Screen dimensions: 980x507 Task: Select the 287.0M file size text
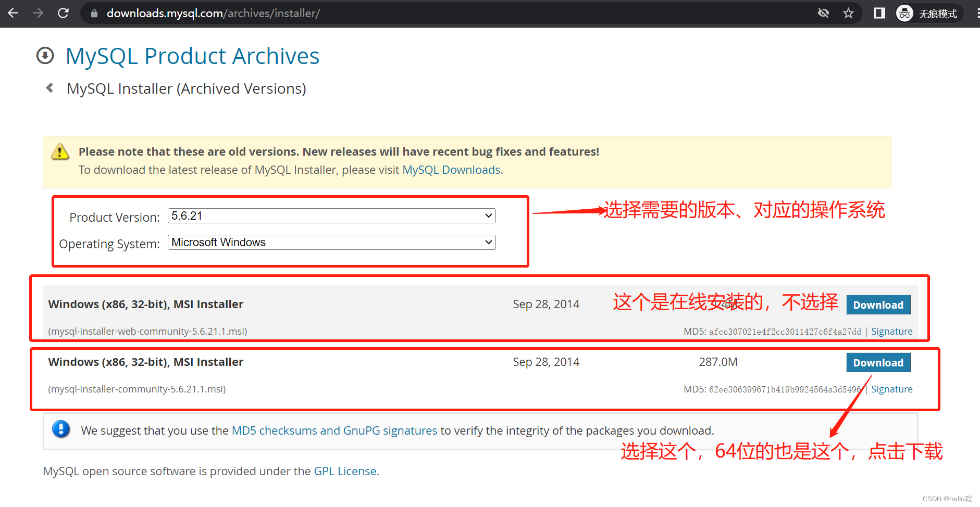point(718,362)
